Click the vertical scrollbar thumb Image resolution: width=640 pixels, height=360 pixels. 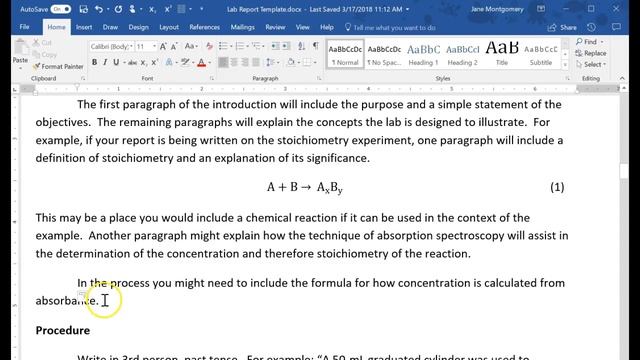click(x=624, y=171)
